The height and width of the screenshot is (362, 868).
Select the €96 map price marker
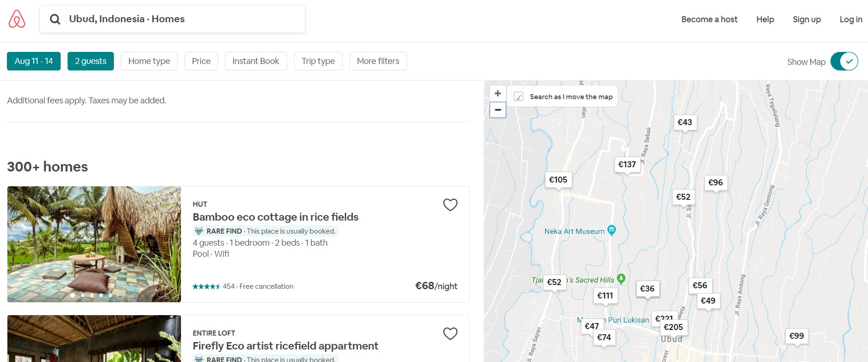(716, 183)
